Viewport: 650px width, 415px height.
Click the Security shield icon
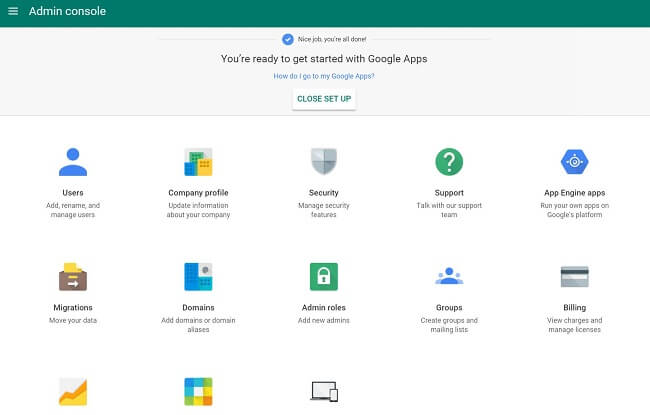point(324,161)
